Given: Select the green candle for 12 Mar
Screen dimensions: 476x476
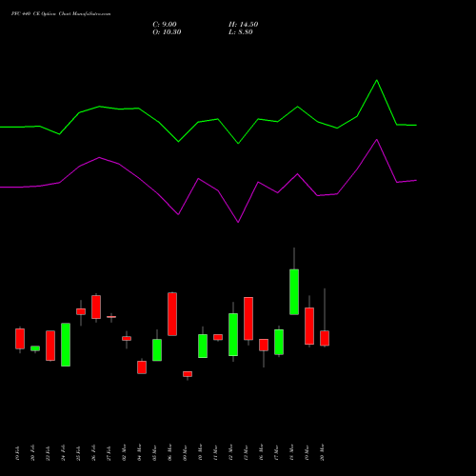Looking at the screenshot, I should point(233,334).
